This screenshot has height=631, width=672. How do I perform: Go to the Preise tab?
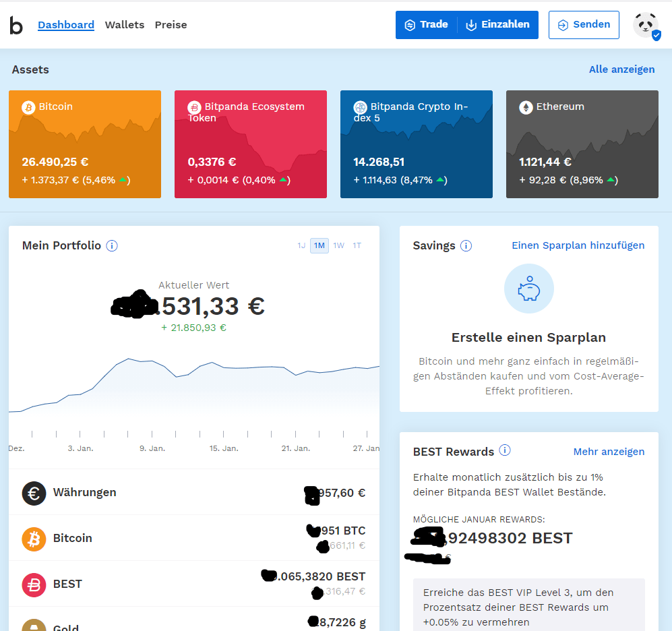(171, 25)
